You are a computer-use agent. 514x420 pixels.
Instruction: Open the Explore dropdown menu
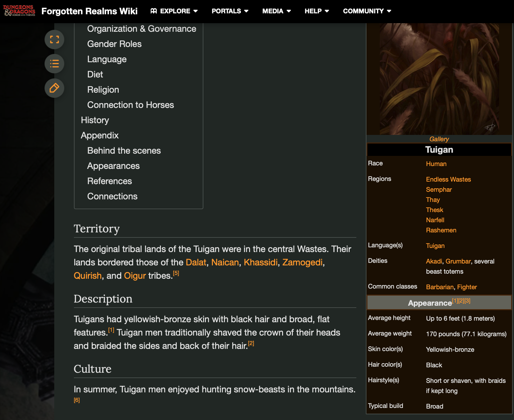pyautogui.click(x=174, y=11)
